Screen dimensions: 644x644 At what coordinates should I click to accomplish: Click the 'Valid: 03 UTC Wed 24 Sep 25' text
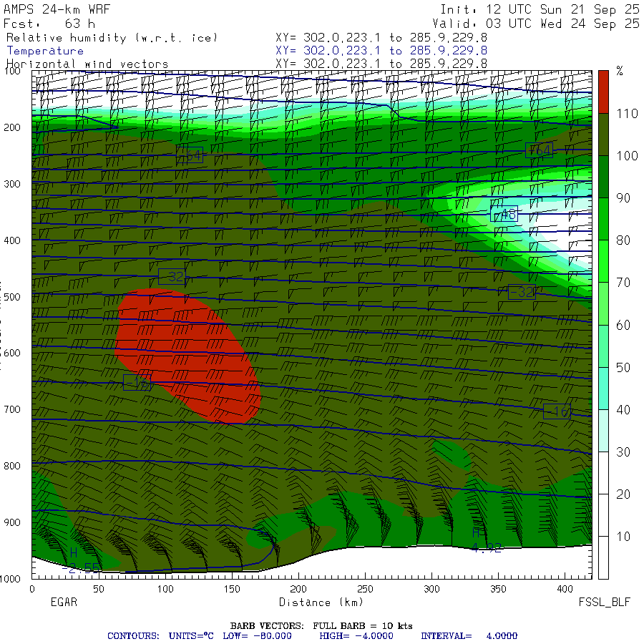click(x=536, y=24)
